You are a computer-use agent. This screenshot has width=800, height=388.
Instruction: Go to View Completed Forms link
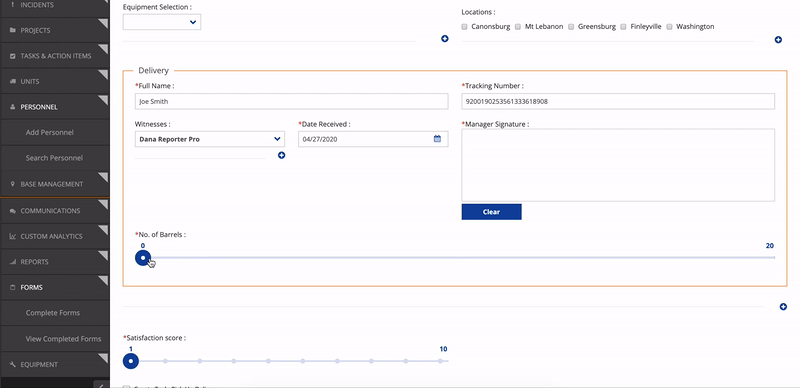pyautogui.click(x=63, y=338)
